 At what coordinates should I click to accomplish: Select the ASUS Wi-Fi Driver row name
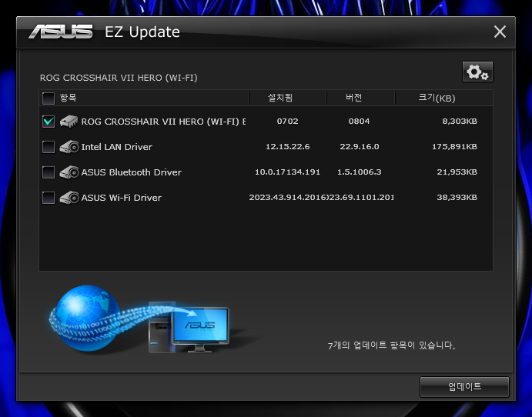click(121, 198)
